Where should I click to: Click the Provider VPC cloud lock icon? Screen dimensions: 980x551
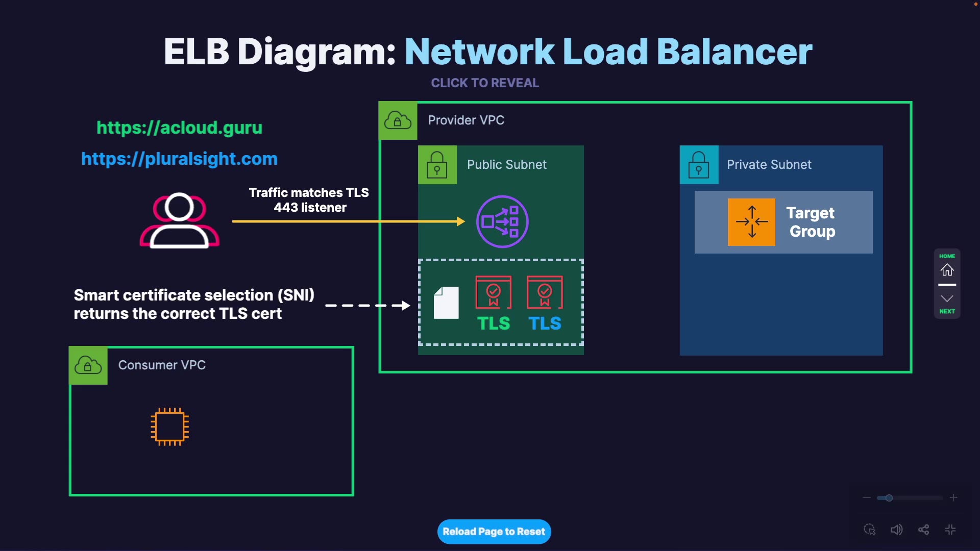point(398,120)
